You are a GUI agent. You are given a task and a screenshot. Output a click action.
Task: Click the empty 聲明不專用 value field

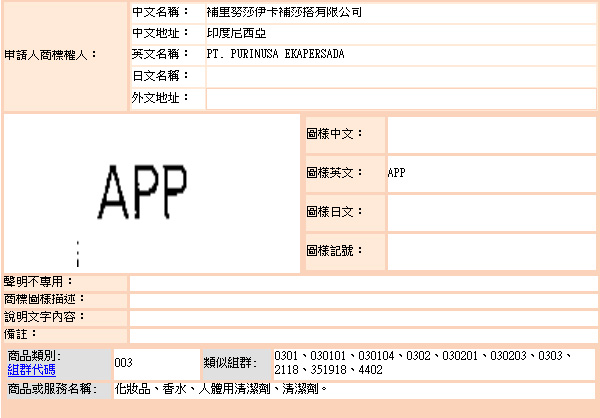click(x=363, y=284)
